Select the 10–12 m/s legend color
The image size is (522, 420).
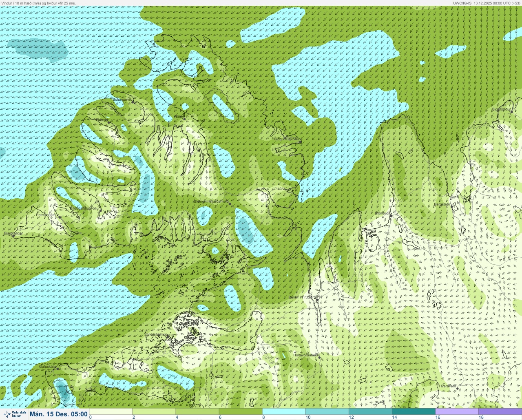[327, 411]
